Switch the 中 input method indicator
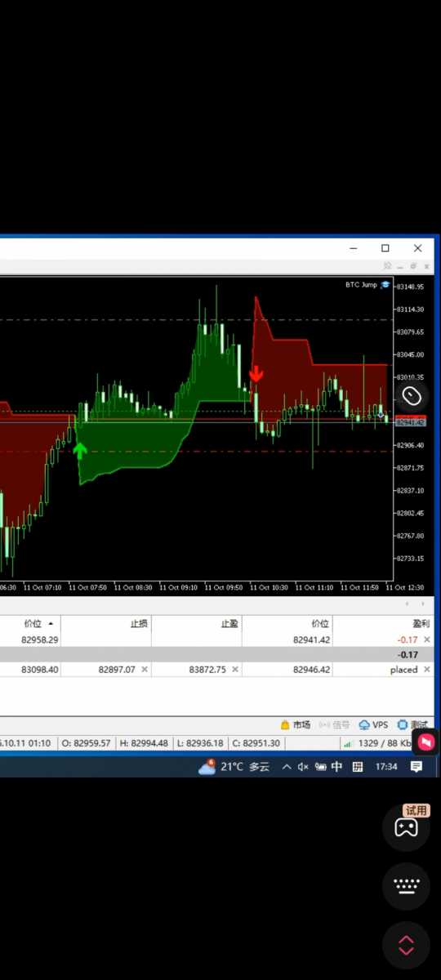The image size is (441, 980). coord(337,767)
